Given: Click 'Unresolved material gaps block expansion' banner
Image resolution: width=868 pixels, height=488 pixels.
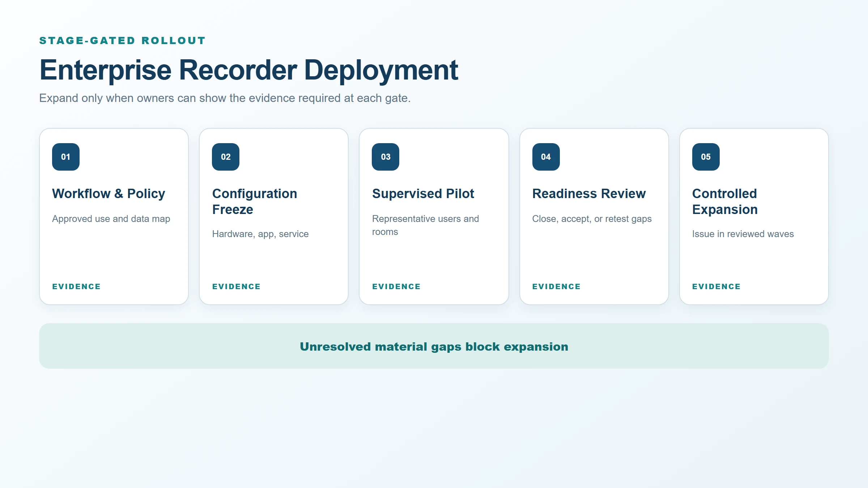Looking at the screenshot, I should pos(434,346).
